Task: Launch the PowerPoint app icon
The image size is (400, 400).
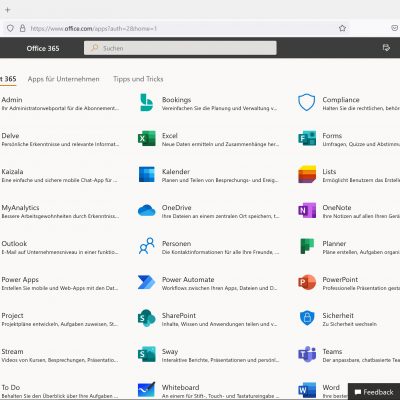Action: pos(307,282)
